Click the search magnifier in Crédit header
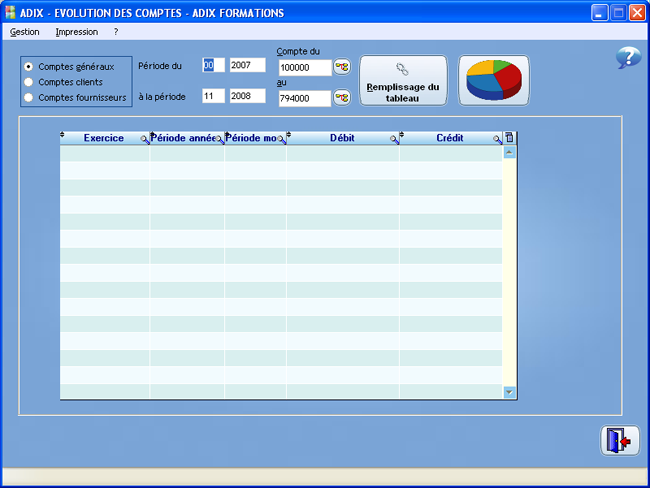This screenshot has width=650, height=488. pyautogui.click(x=497, y=140)
